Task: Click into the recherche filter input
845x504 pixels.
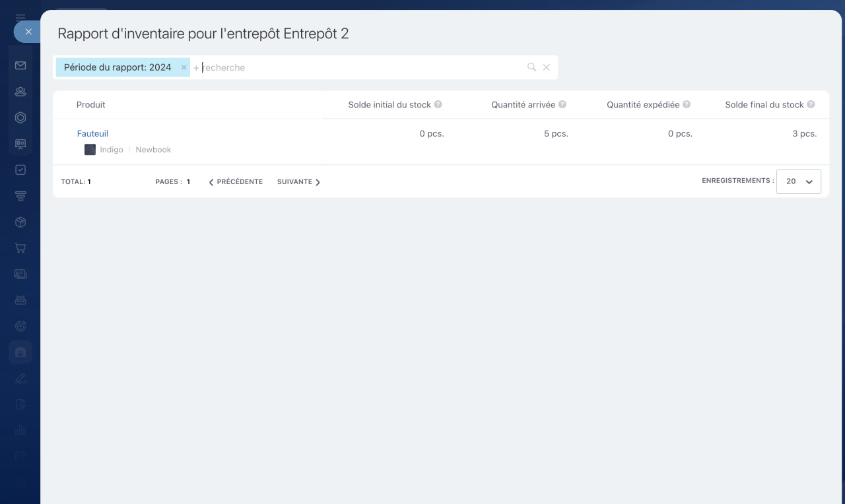Action: point(356,67)
